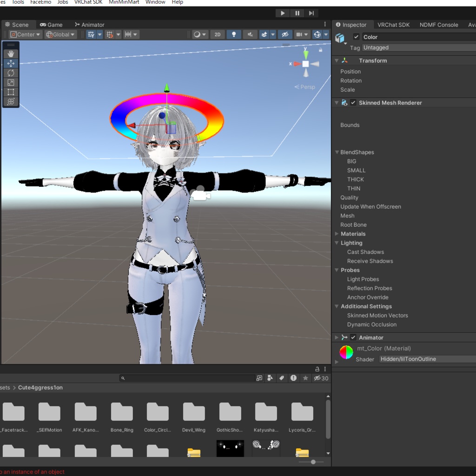Toggle the Color GameObject active checkbox
476x476 pixels.
356,37
